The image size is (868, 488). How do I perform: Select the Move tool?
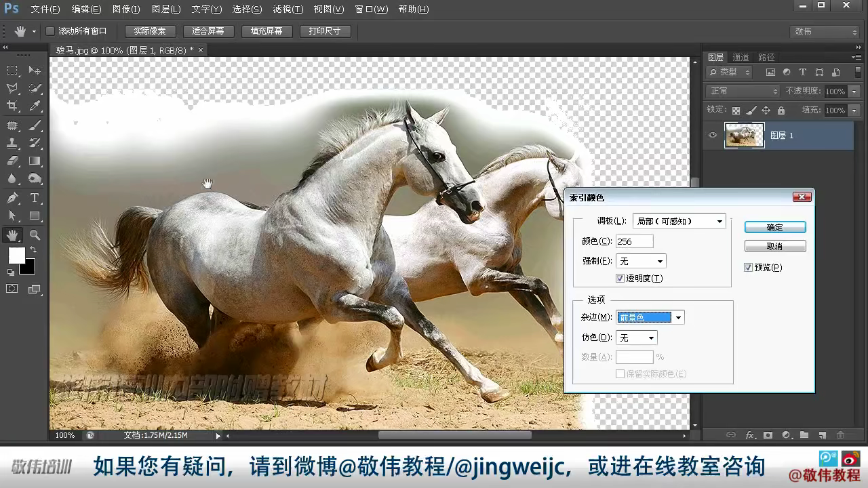(35, 70)
